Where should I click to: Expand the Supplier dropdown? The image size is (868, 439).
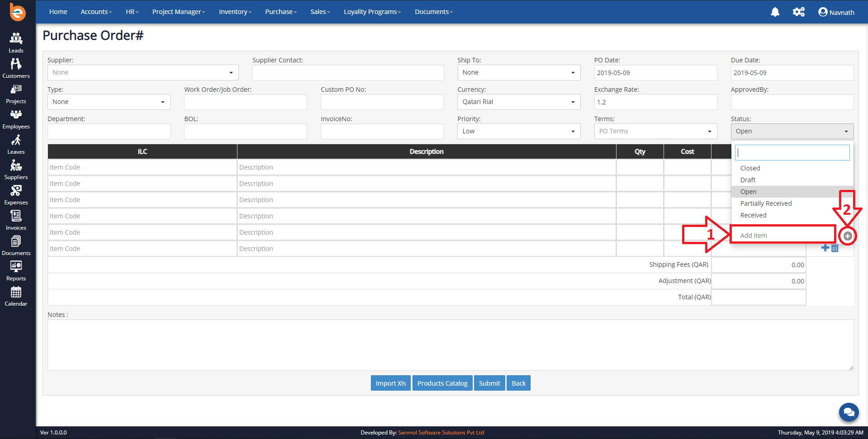point(143,72)
